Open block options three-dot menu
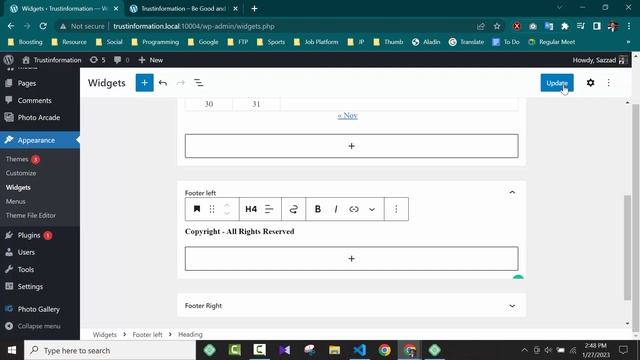Viewport: 640px width, 360px height. pyautogui.click(x=396, y=209)
